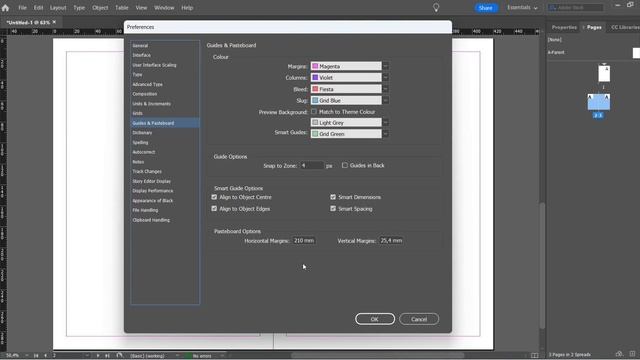Viewport: 640px width, 360px height.
Task: Select the Pages panel tab
Action: pyautogui.click(x=594, y=27)
